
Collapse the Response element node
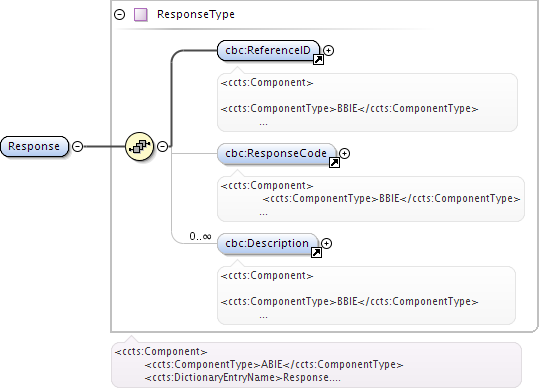pos(78,146)
